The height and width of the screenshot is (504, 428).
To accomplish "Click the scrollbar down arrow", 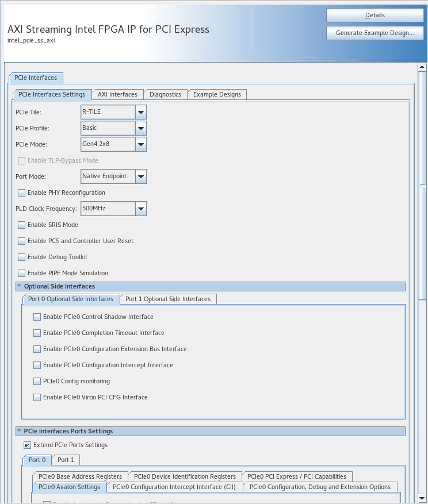I will pyautogui.click(x=422, y=498).
